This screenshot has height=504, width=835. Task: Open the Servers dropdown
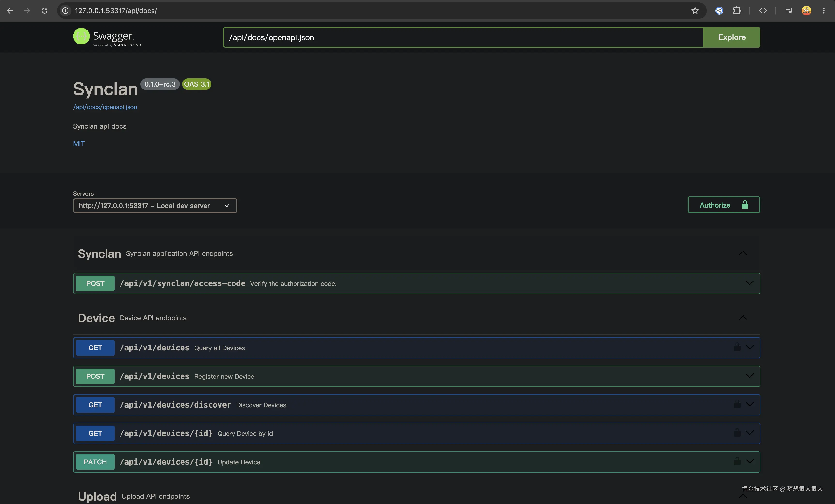tap(155, 206)
